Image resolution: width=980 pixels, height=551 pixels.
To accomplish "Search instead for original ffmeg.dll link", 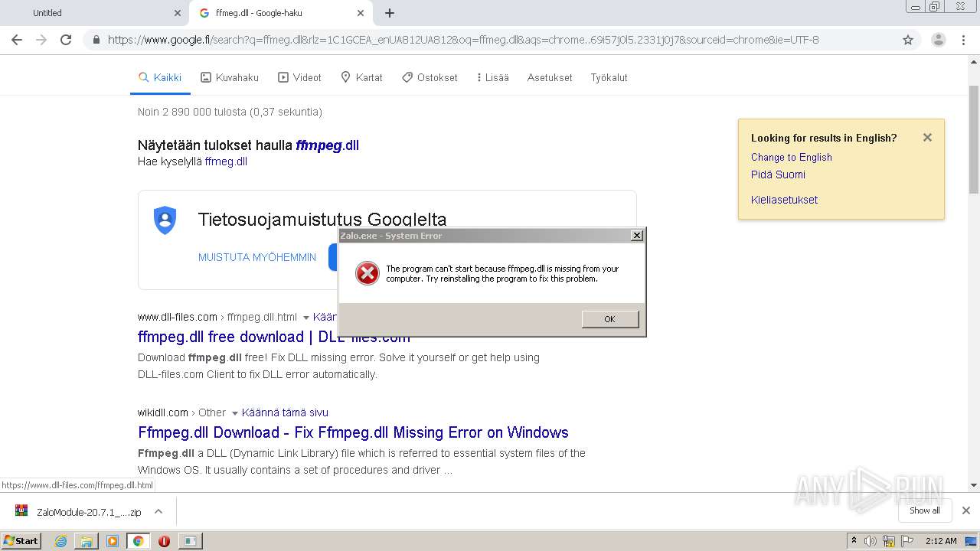I will (x=226, y=161).
